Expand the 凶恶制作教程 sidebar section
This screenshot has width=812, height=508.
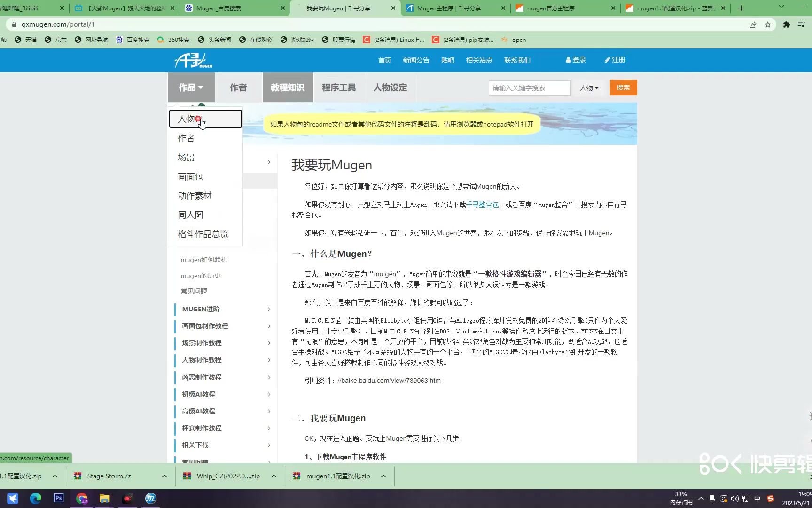point(226,377)
